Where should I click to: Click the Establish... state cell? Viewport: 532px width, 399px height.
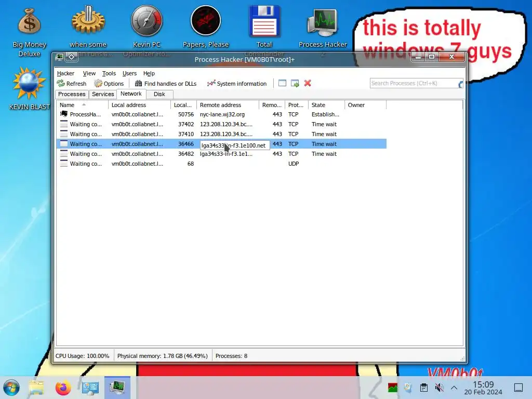click(x=325, y=114)
